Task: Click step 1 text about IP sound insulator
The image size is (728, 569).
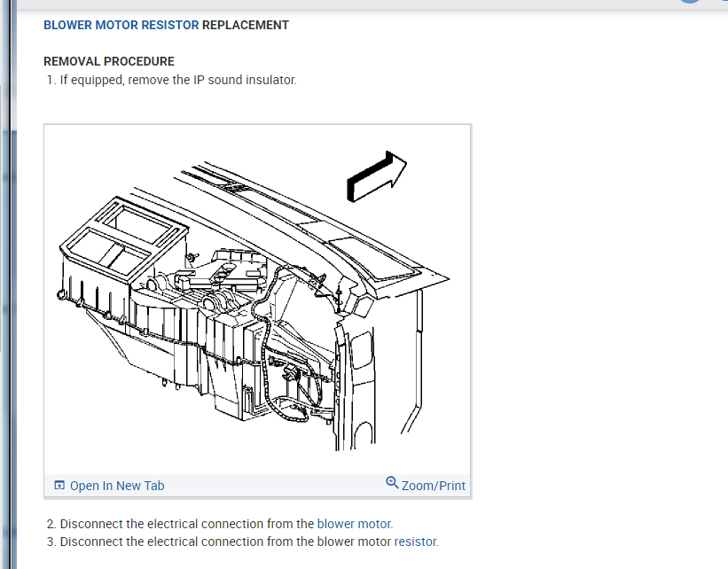Action: tap(178, 80)
